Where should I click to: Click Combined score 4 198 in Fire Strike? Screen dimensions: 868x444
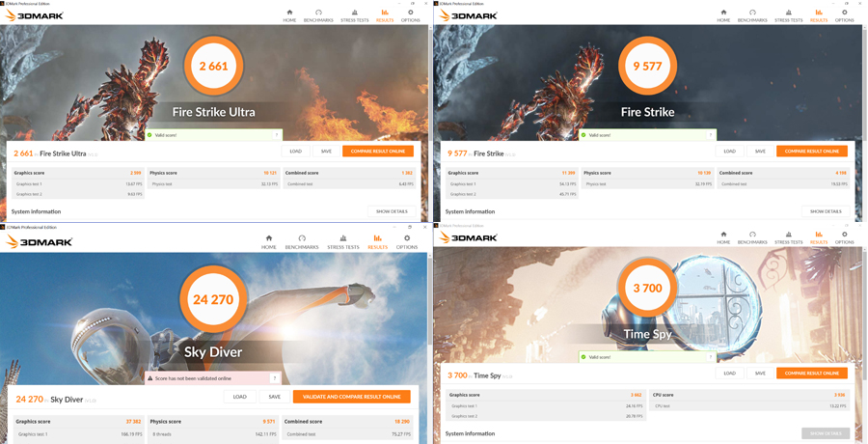(783, 173)
